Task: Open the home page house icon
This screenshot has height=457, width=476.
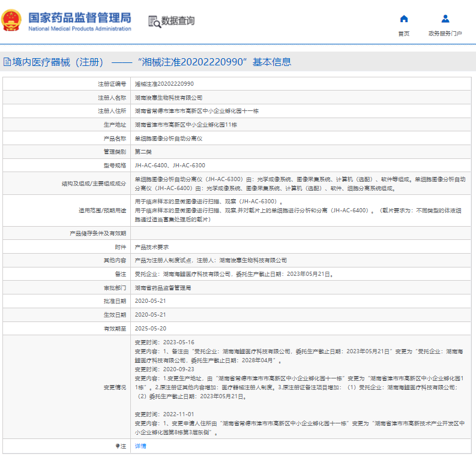Action: 404,19
